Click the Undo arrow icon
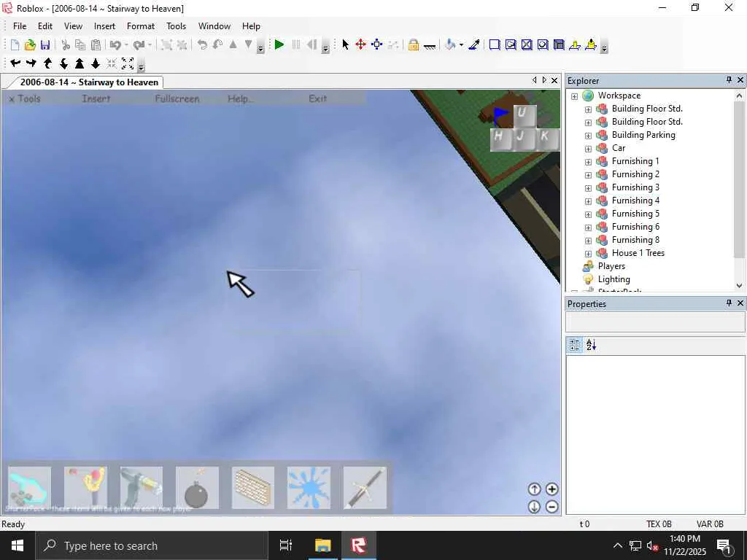Viewport: 747px width, 560px height. click(x=115, y=44)
